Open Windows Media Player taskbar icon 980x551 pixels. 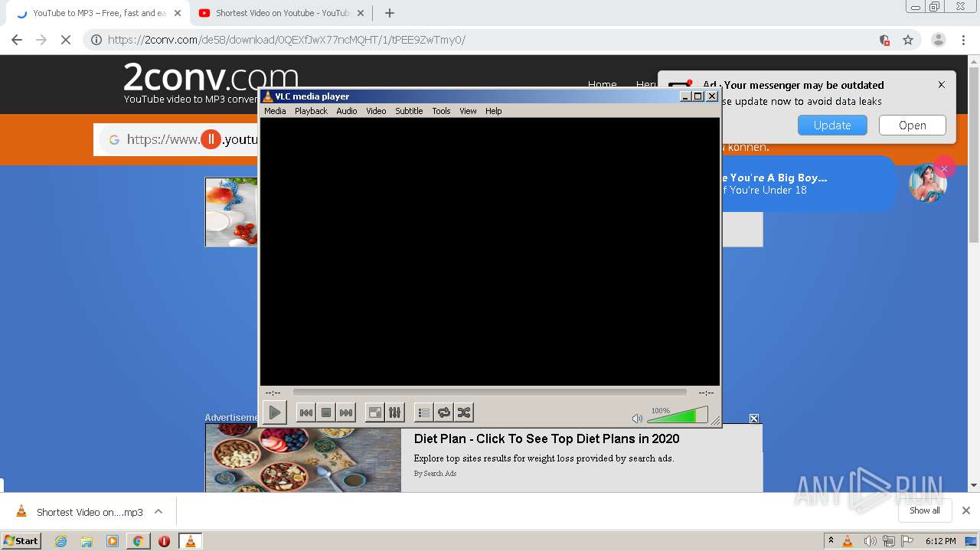113,541
